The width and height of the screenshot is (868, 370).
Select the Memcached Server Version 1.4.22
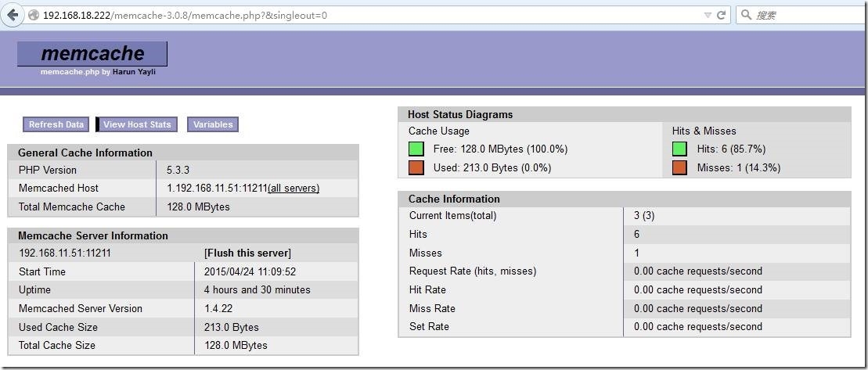click(218, 309)
